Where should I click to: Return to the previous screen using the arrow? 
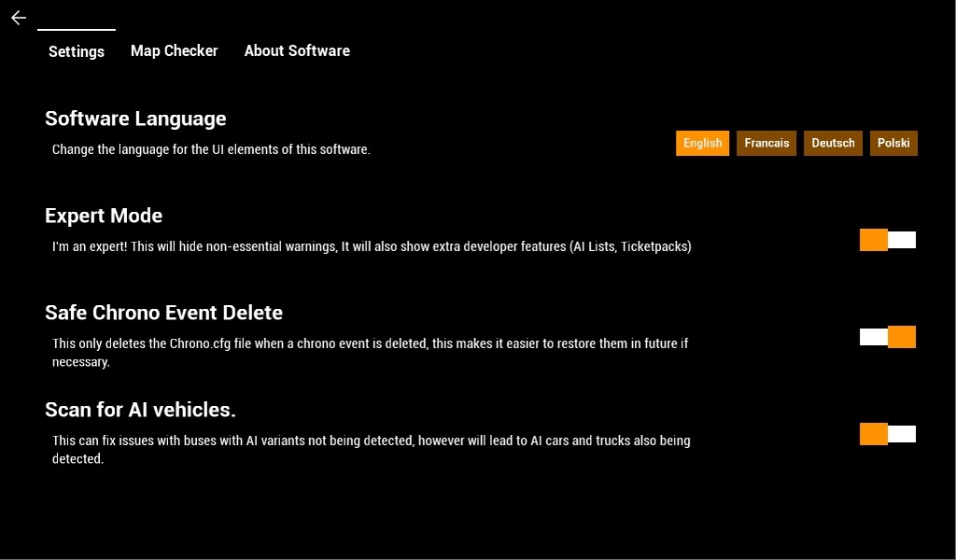[x=18, y=18]
